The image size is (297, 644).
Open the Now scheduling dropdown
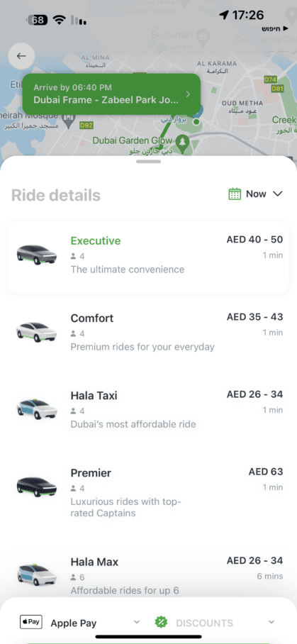click(256, 194)
